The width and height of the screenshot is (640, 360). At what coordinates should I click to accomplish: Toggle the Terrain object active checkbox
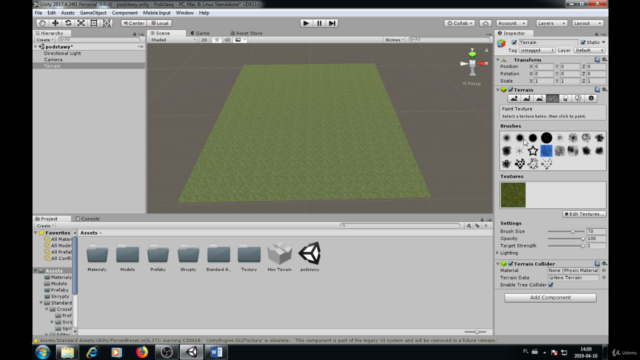coord(514,42)
